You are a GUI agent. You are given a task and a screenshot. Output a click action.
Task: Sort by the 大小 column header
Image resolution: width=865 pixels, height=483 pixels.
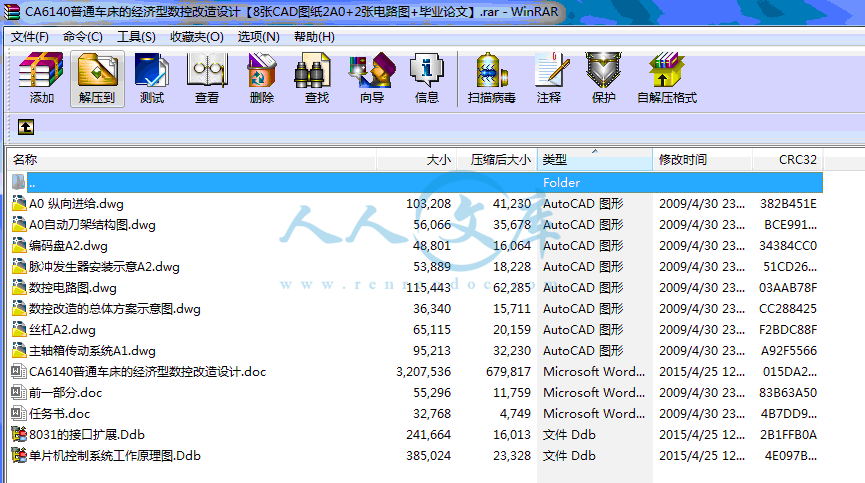coord(417,160)
